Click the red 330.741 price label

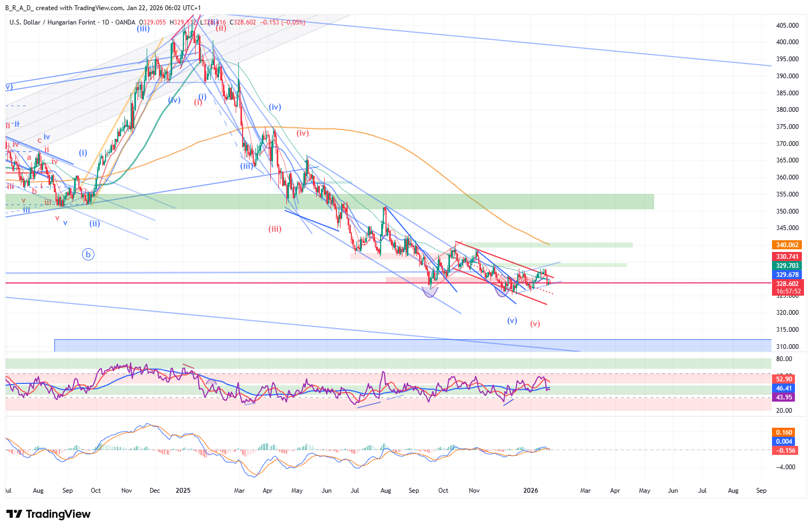[787, 257]
